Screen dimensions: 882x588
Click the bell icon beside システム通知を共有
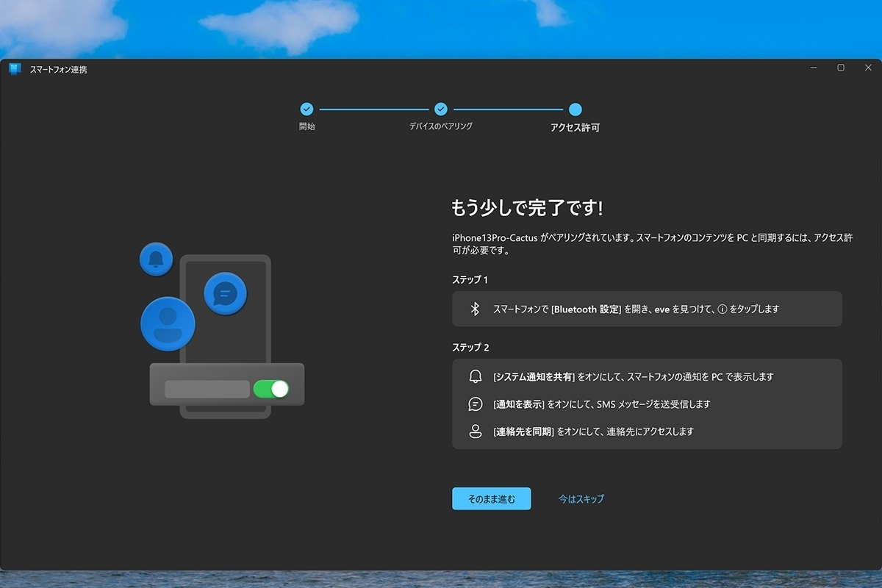475,377
